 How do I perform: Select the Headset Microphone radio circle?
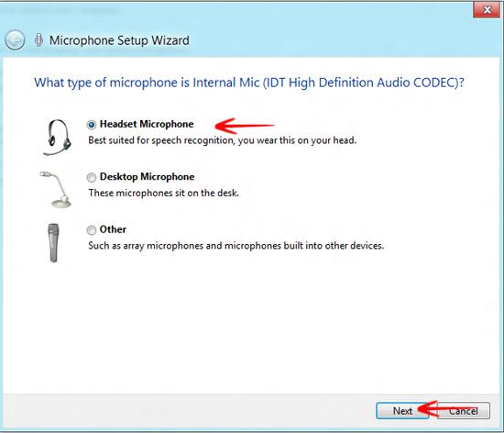92,125
